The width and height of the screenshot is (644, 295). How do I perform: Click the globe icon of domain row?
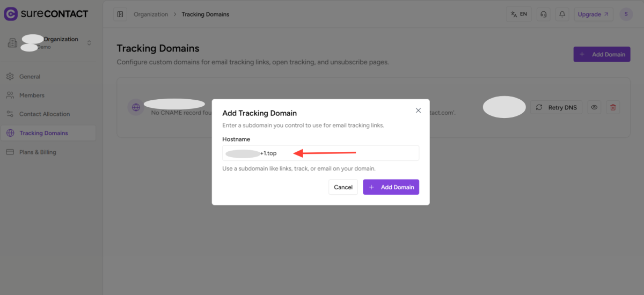click(x=136, y=107)
